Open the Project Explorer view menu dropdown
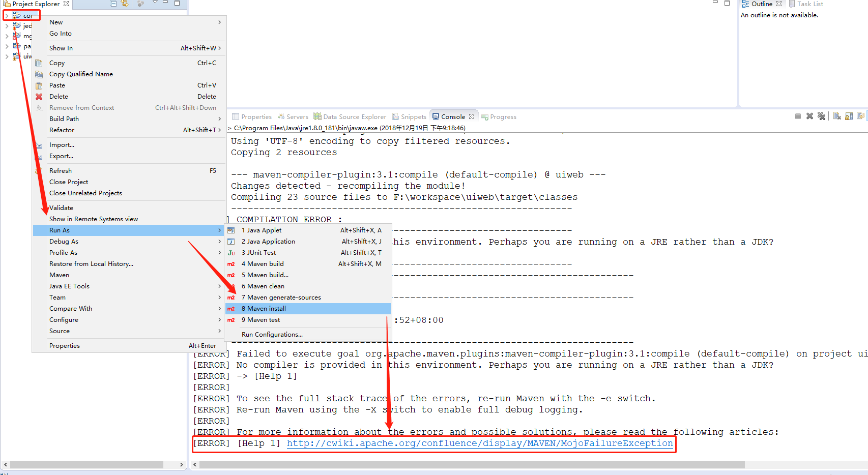This screenshot has width=868, height=475. click(x=155, y=3)
